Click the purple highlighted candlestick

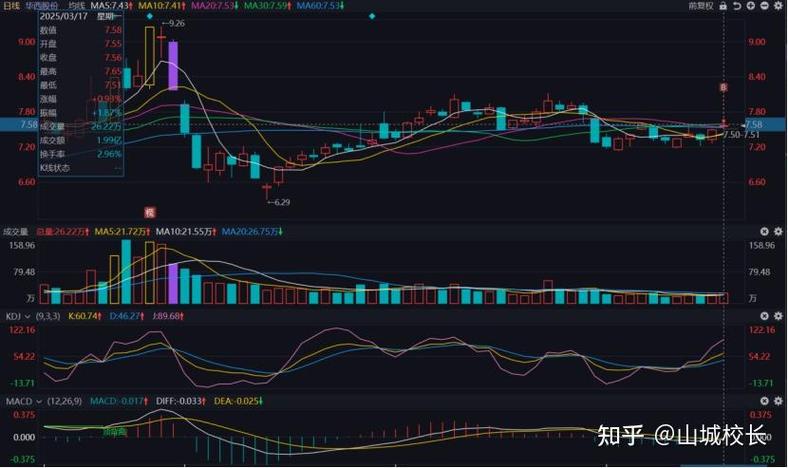click(172, 65)
